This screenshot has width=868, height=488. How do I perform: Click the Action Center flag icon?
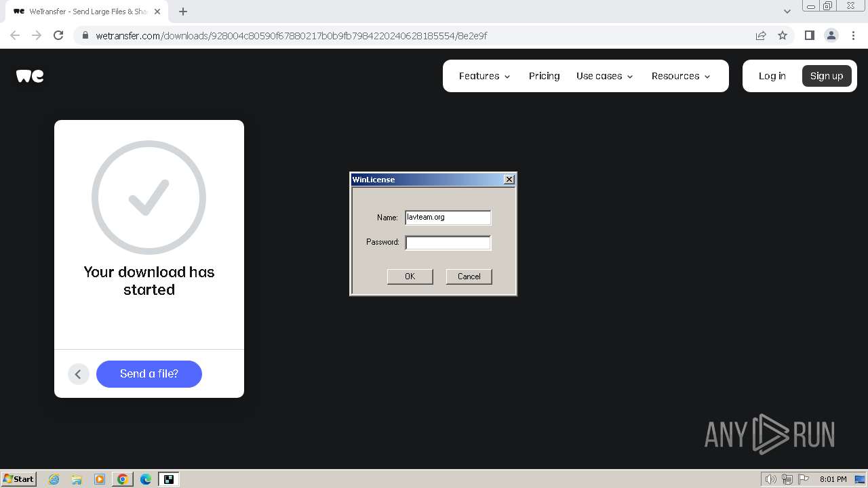pos(804,479)
